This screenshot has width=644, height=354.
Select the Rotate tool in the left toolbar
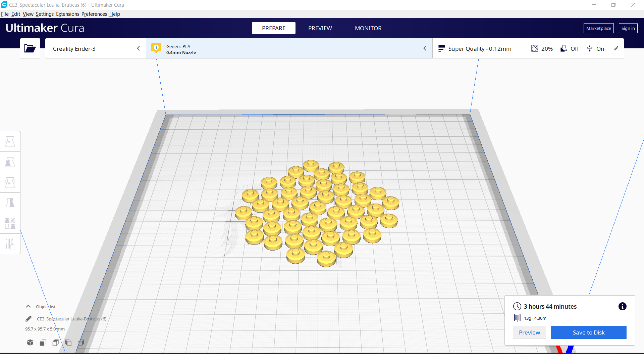[x=10, y=182]
